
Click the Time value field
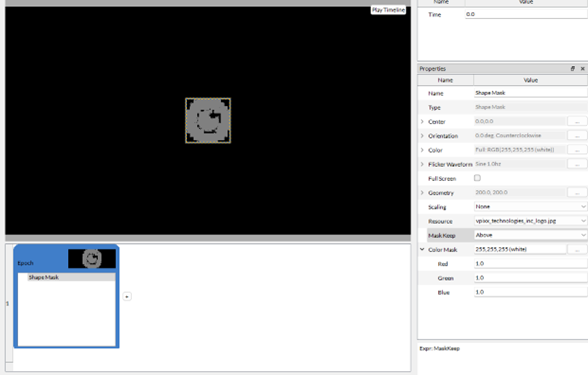pos(526,14)
